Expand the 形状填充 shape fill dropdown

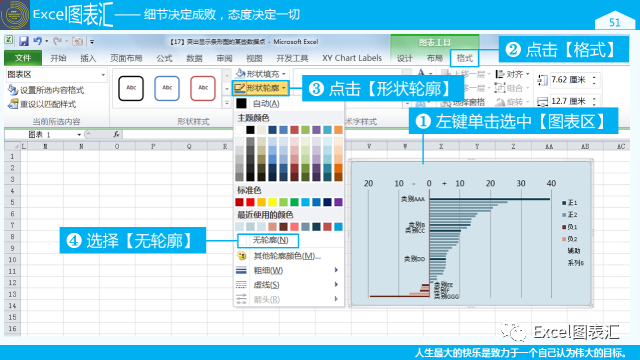pyautogui.click(x=284, y=74)
